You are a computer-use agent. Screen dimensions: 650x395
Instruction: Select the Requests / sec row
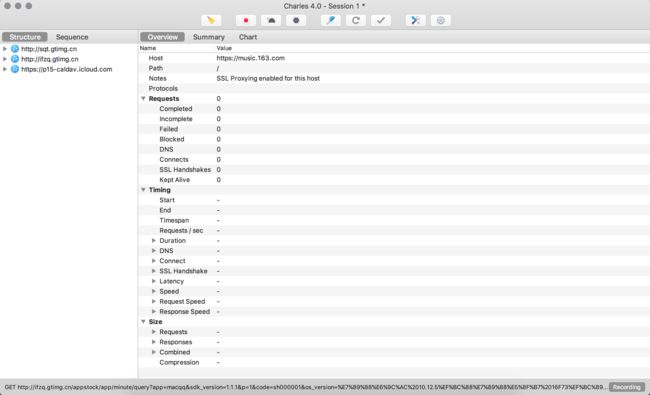point(394,230)
